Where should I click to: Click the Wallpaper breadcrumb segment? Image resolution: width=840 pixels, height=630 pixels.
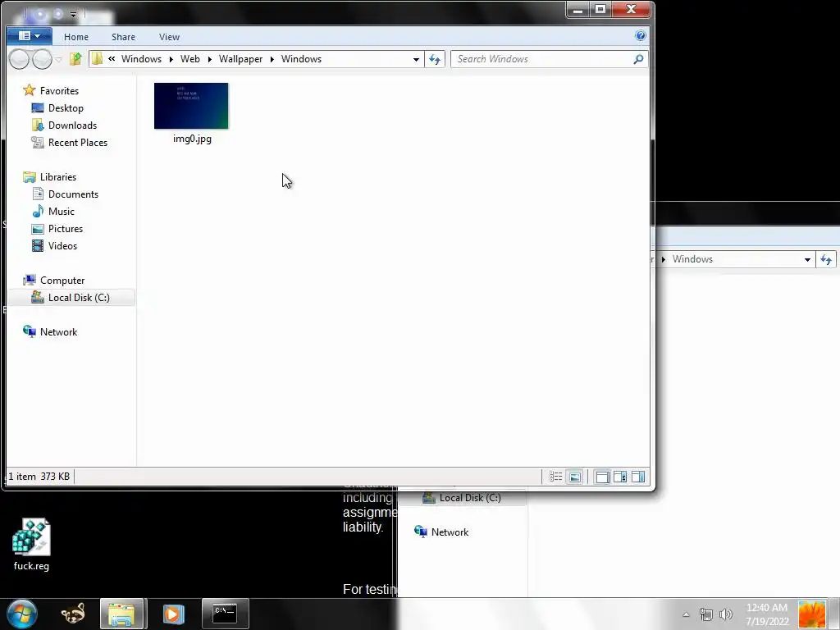240,59
